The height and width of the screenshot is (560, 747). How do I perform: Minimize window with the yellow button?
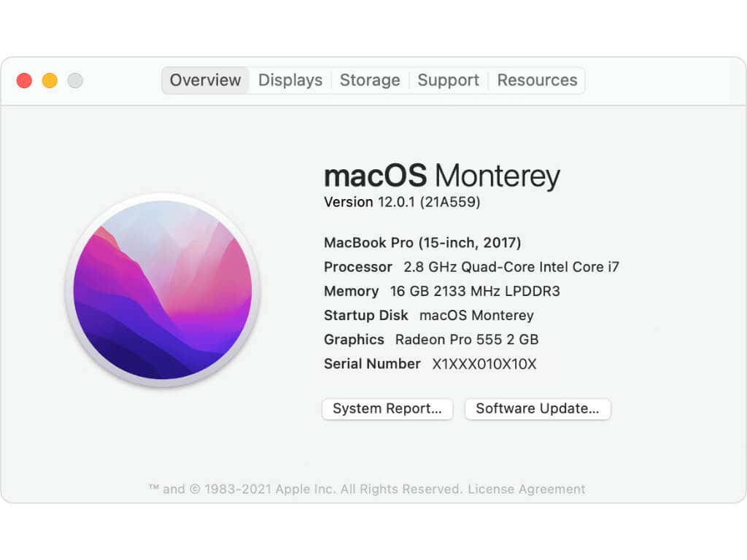click(50, 80)
